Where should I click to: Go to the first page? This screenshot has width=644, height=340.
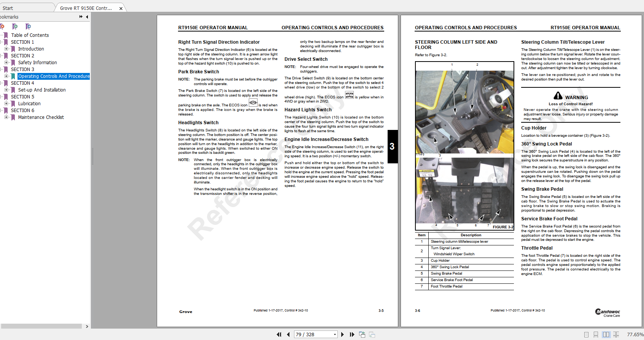pyautogui.click(x=279, y=334)
